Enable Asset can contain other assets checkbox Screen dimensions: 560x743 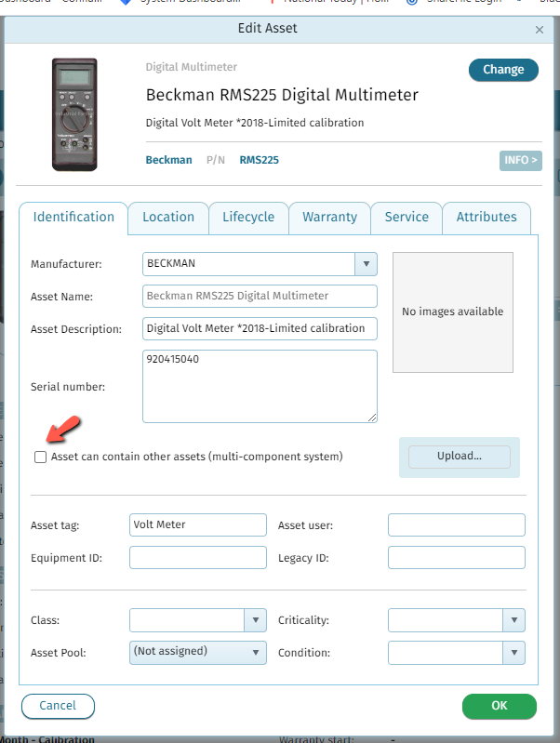point(40,457)
